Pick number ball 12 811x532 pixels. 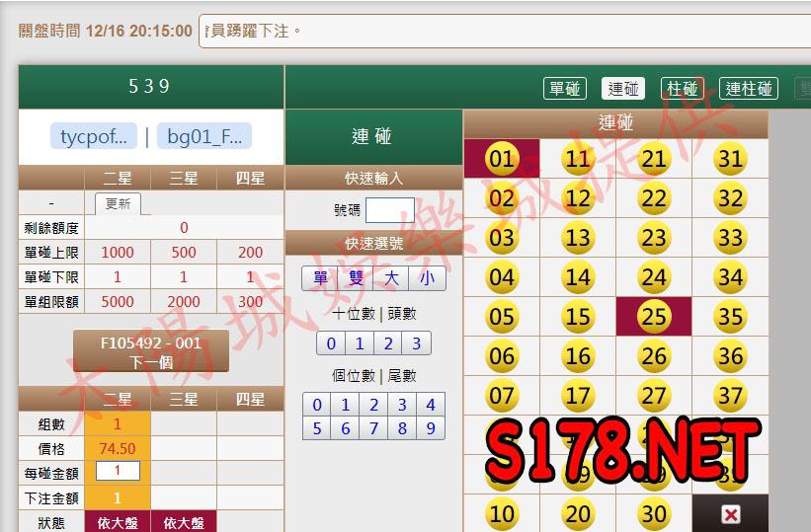coord(578,198)
